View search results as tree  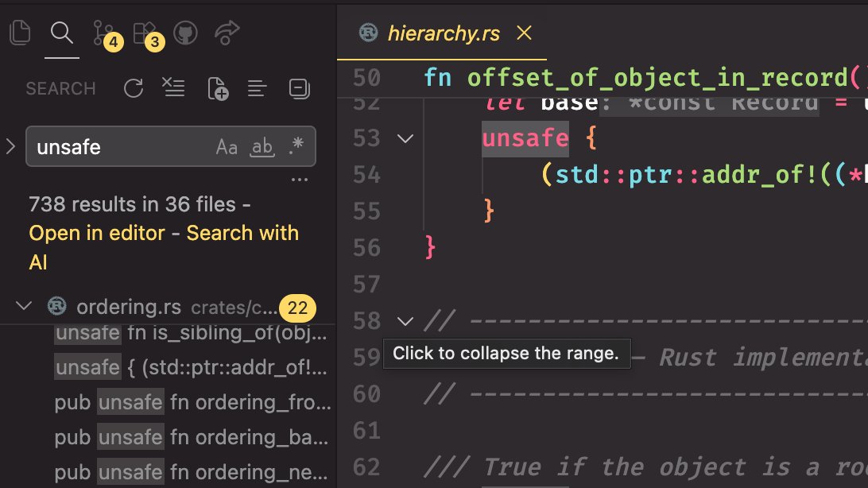(257, 88)
